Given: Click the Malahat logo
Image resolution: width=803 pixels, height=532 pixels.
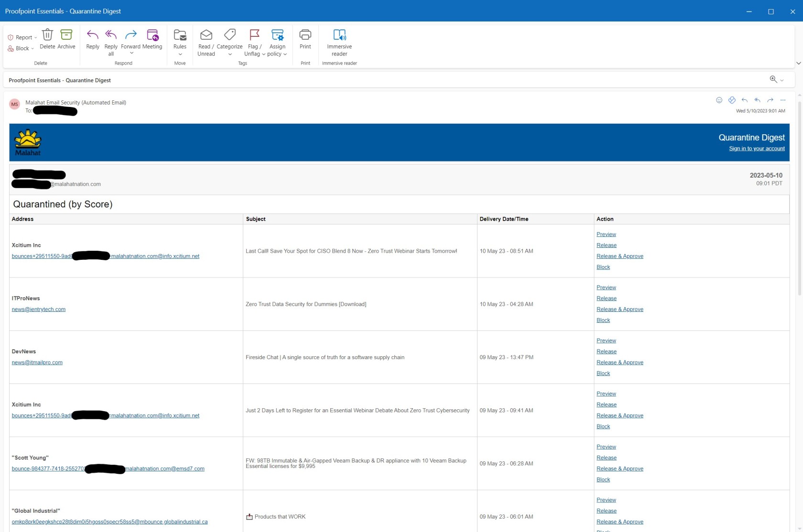Looking at the screenshot, I should point(28,142).
